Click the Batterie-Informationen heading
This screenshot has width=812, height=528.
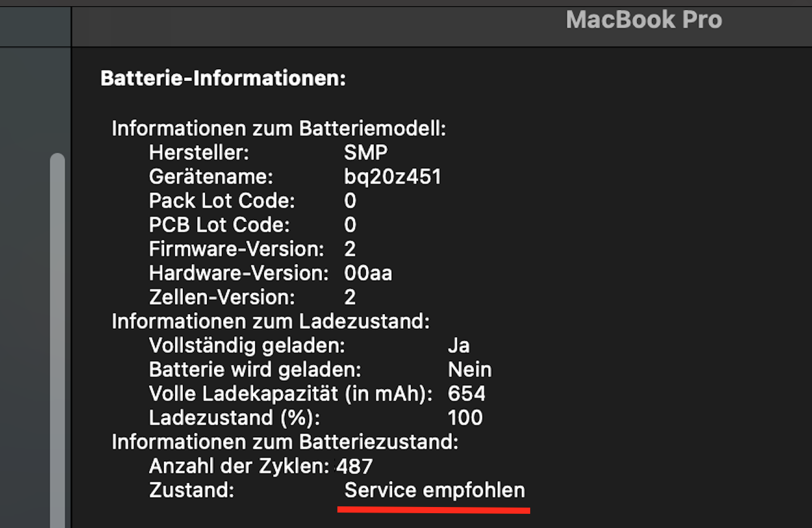pos(222,79)
